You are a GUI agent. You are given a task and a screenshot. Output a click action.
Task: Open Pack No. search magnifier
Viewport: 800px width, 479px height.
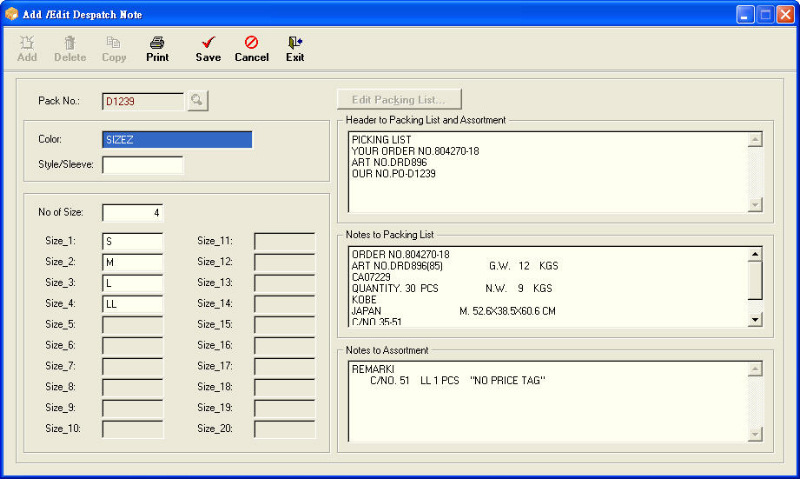(x=197, y=100)
